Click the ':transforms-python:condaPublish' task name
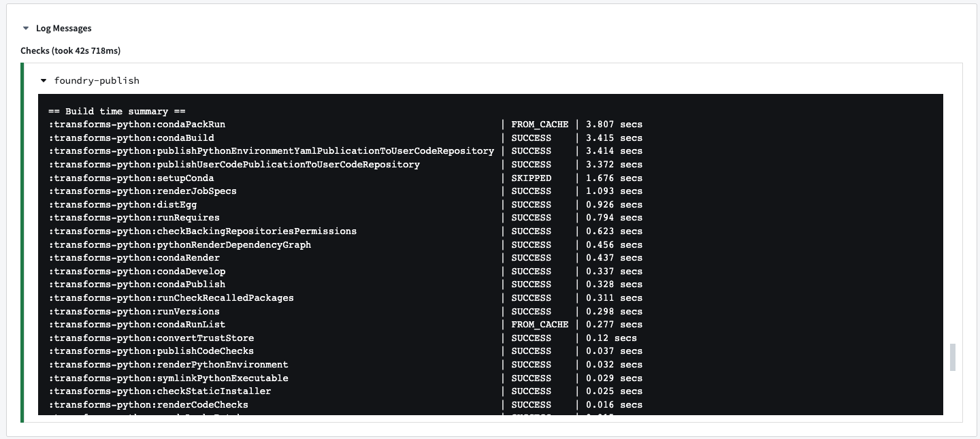This screenshot has width=980, height=439. click(137, 284)
